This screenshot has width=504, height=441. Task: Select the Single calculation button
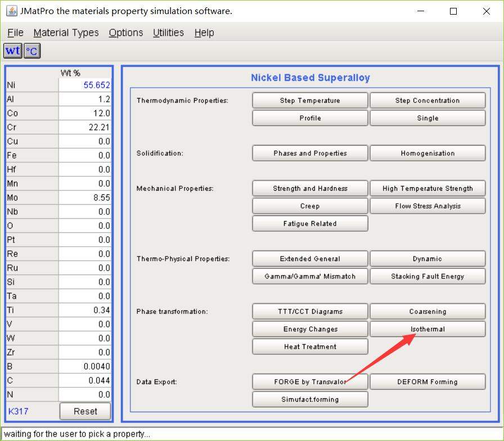[x=427, y=118]
